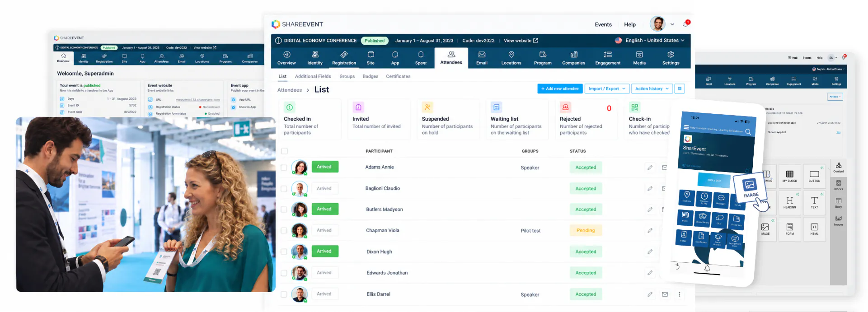Click the Rejected card icon

(565, 107)
